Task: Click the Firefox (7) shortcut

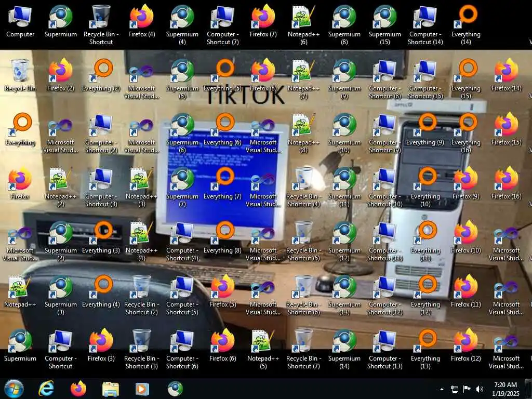Action: pos(263,22)
